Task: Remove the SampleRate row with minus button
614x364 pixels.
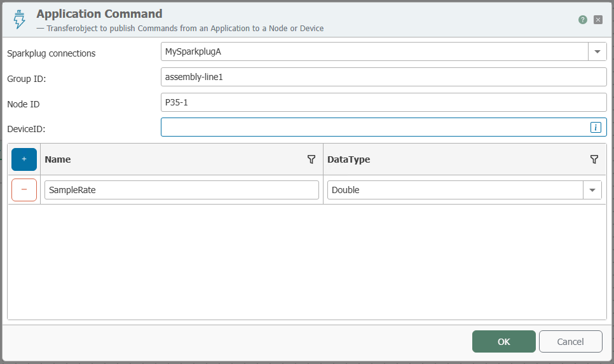Action: (24, 190)
